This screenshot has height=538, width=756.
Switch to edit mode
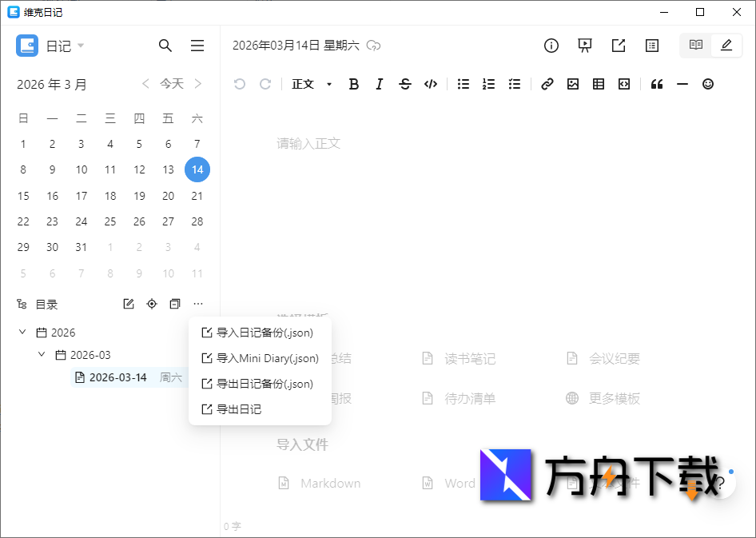(726, 46)
